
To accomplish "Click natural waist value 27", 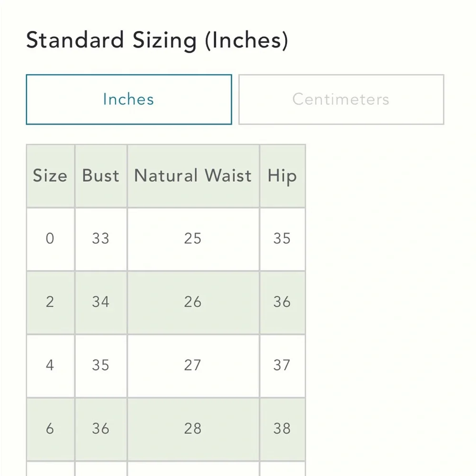I will [193, 365].
